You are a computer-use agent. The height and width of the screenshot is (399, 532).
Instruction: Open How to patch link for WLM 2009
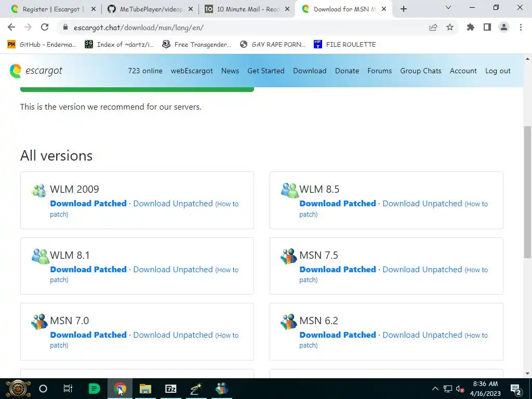click(x=228, y=204)
